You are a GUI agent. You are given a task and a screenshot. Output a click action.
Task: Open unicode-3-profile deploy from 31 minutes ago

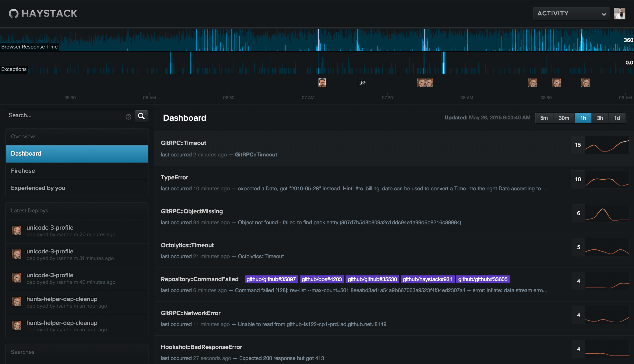click(77, 255)
